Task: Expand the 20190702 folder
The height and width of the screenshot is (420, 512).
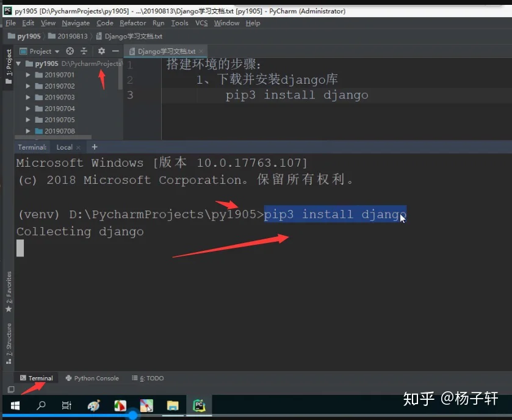Action: [28, 86]
